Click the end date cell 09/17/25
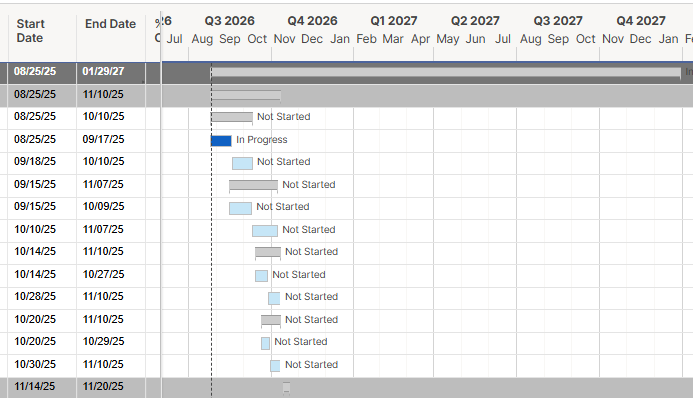 [x=103, y=139]
